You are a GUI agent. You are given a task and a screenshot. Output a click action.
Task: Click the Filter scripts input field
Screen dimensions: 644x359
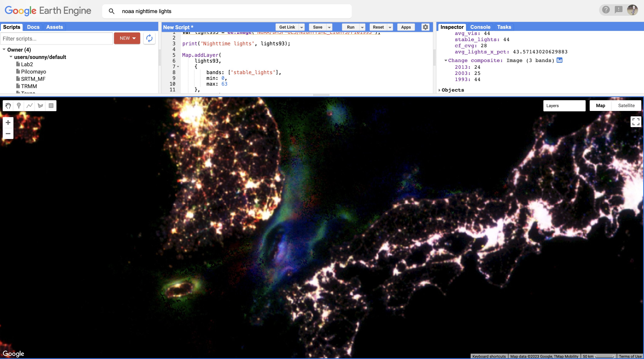pos(56,39)
